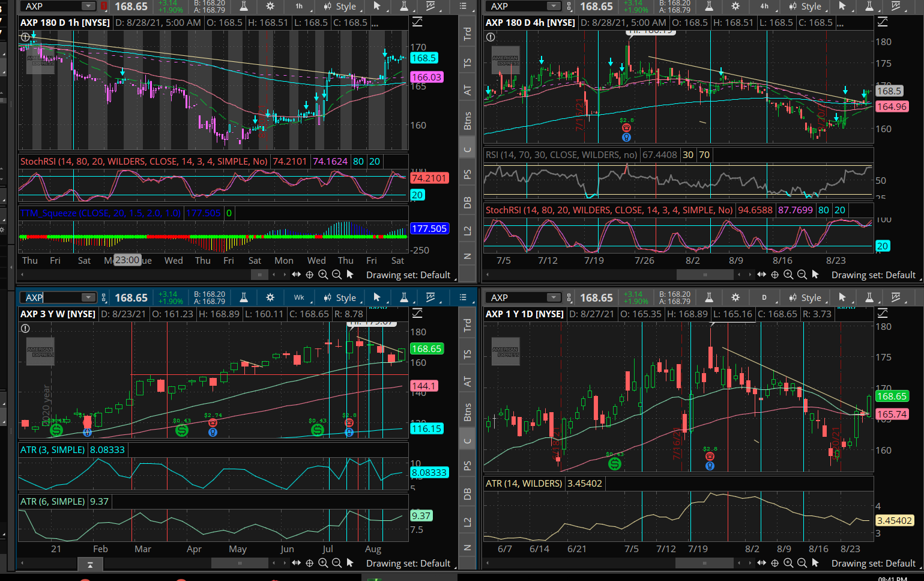Click red earnings marker on the 4h chart
The image size is (924, 581).
[626, 127]
